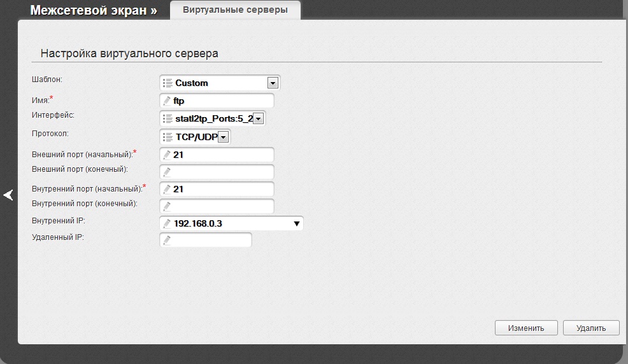The image size is (628, 364).
Task: Click pencil icon in Внешний порт (конечный)
Action: click(167, 172)
